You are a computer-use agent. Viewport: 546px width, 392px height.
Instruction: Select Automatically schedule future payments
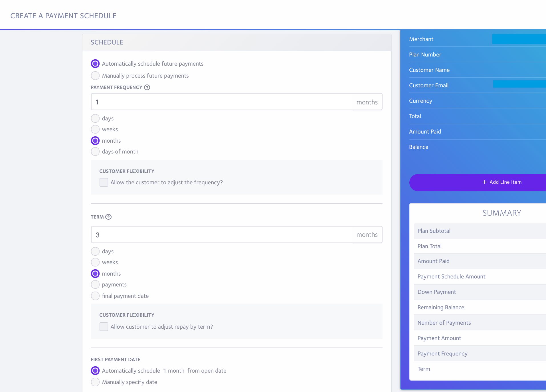pyautogui.click(x=95, y=64)
